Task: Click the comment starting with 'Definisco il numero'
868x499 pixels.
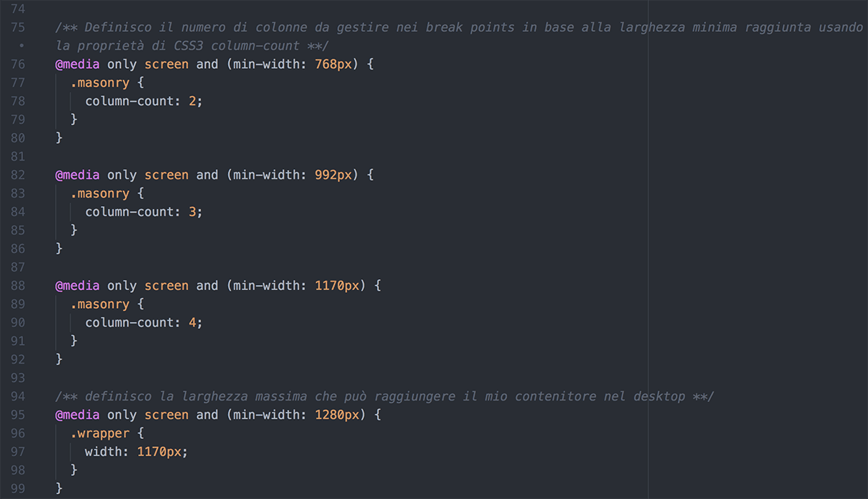Action: point(459,37)
